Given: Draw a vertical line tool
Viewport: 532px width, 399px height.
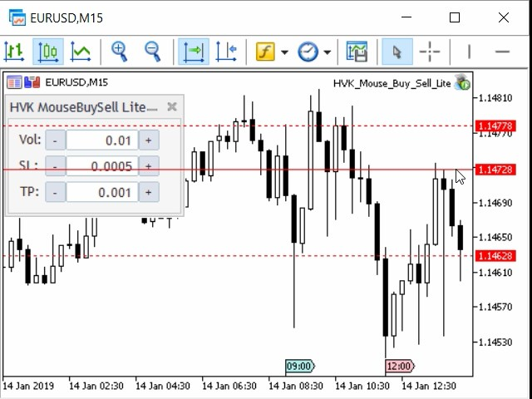Looking at the screenshot, I should tap(469, 52).
